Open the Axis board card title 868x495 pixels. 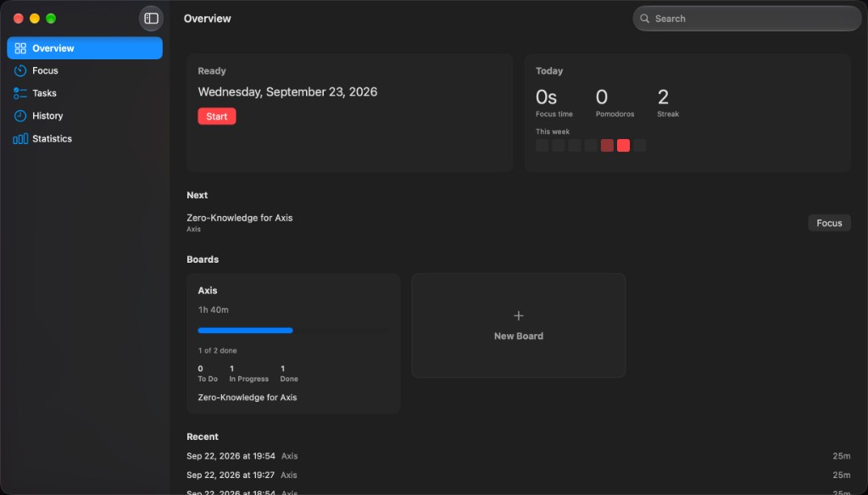(x=208, y=290)
